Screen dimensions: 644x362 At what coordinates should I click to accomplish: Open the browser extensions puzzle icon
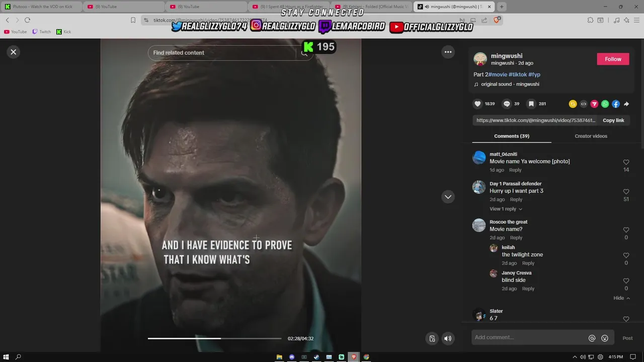pos(590,20)
